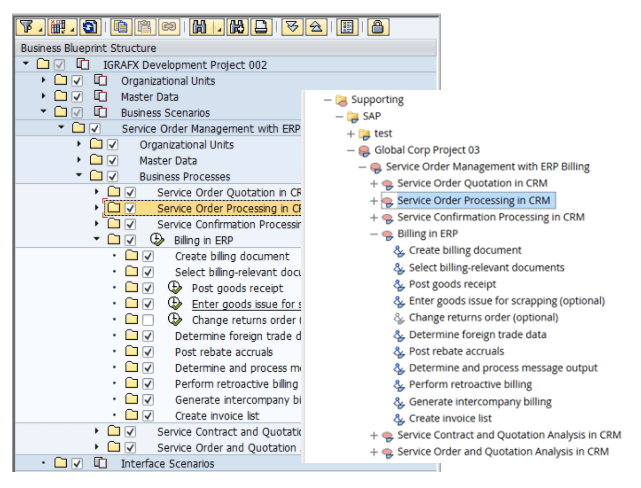Toggle checkbox for Service Order Processing row
The image size is (641, 488).
coord(130,208)
